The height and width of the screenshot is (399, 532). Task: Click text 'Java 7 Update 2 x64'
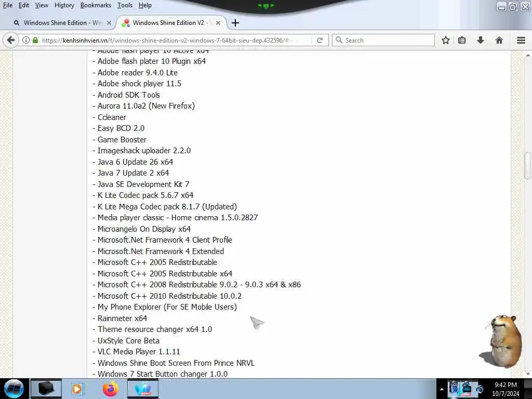133,173
